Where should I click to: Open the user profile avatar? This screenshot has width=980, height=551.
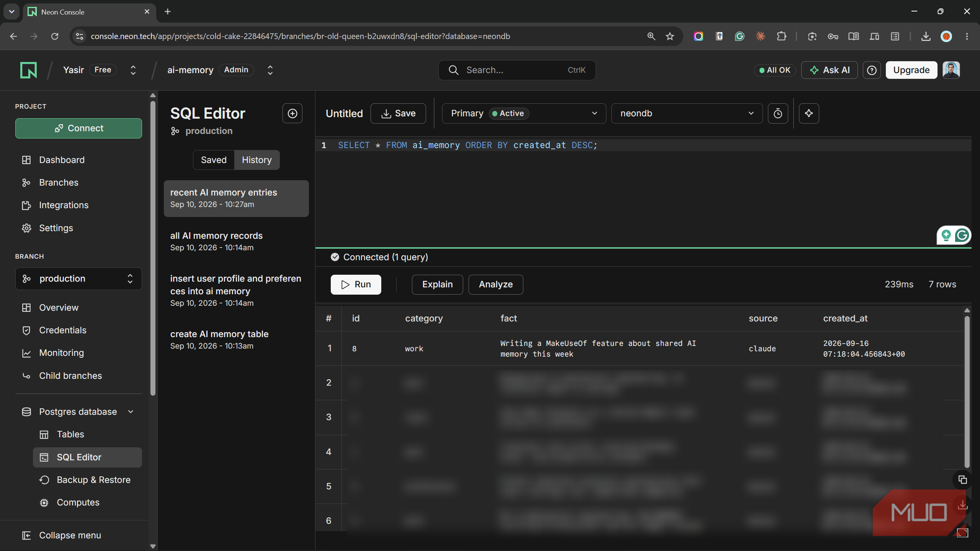[x=951, y=70]
